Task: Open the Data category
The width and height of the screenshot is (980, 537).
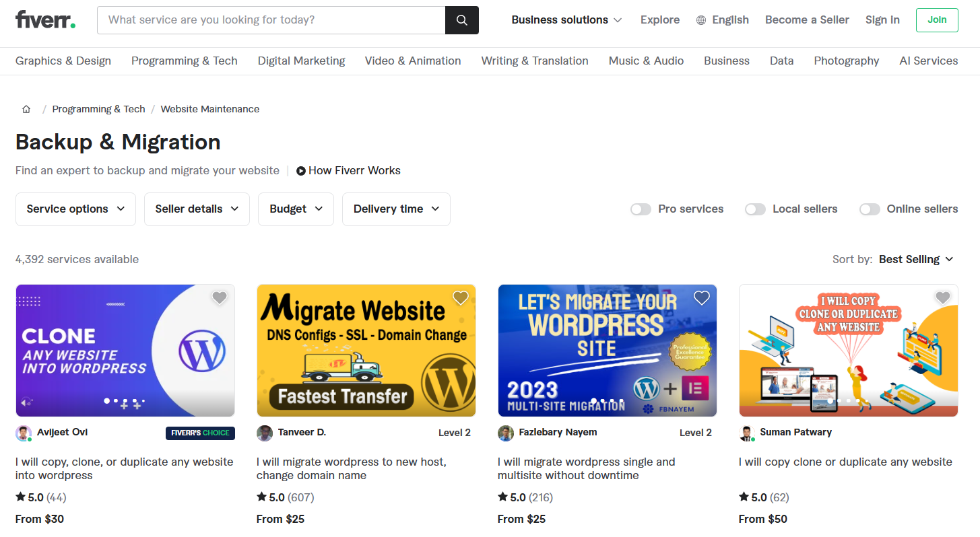Action: point(782,61)
